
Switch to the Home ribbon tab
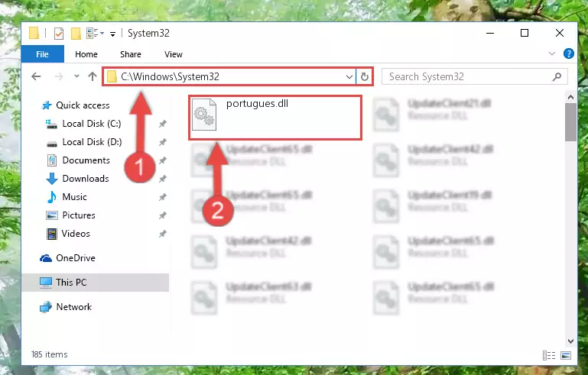[x=86, y=54]
